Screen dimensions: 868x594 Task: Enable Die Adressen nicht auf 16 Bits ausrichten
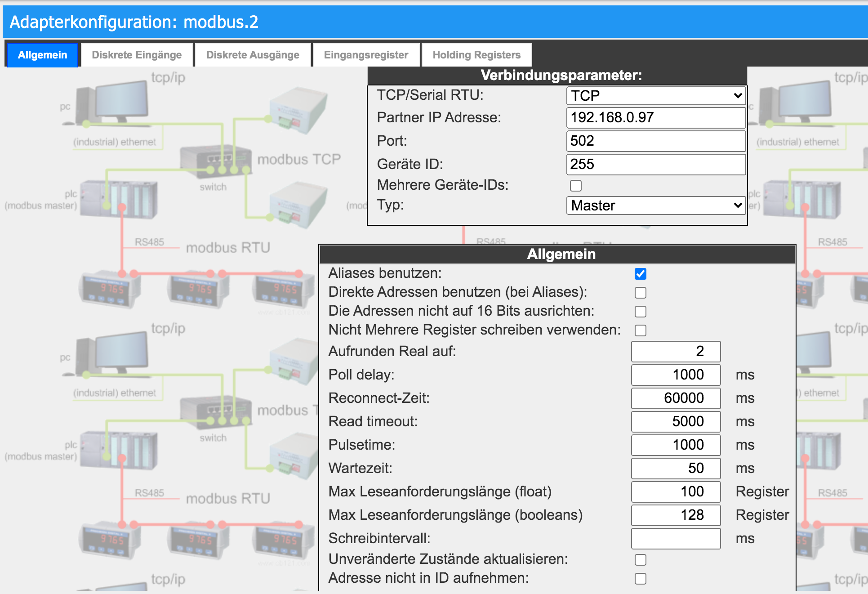click(x=640, y=312)
